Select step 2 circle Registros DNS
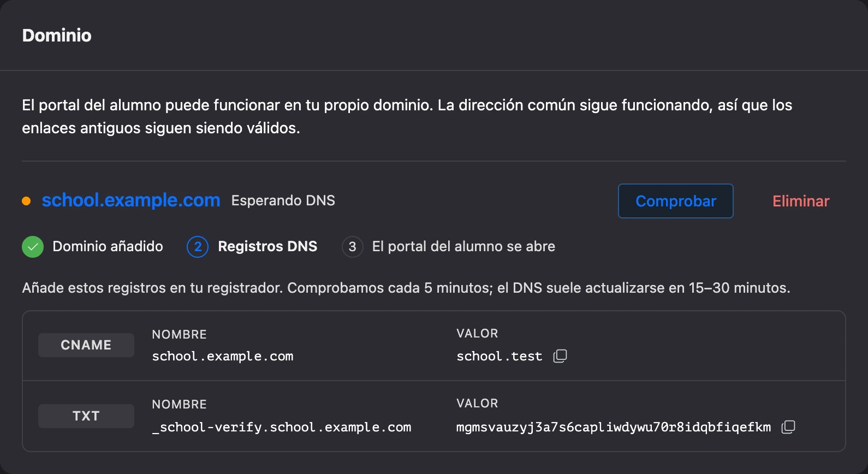 (x=198, y=247)
